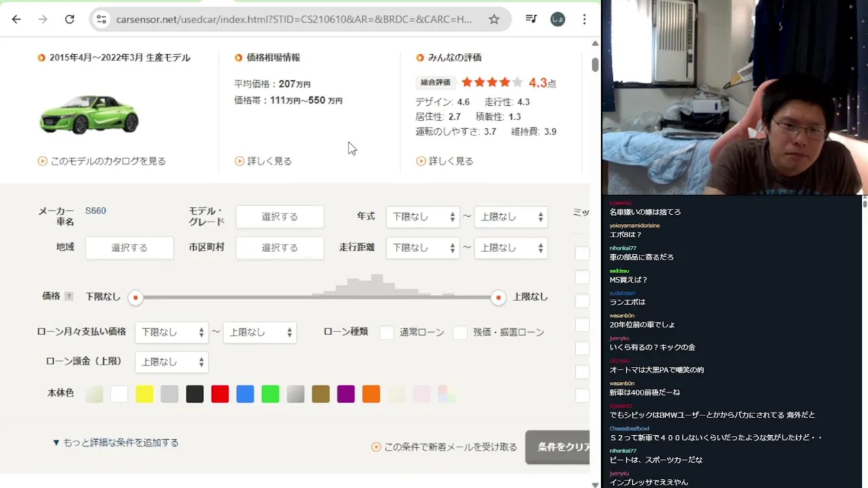Image resolution: width=868 pixels, height=488 pixels.
Task: Select the pale pink body color swatch
Action: [x=421, y=394]
